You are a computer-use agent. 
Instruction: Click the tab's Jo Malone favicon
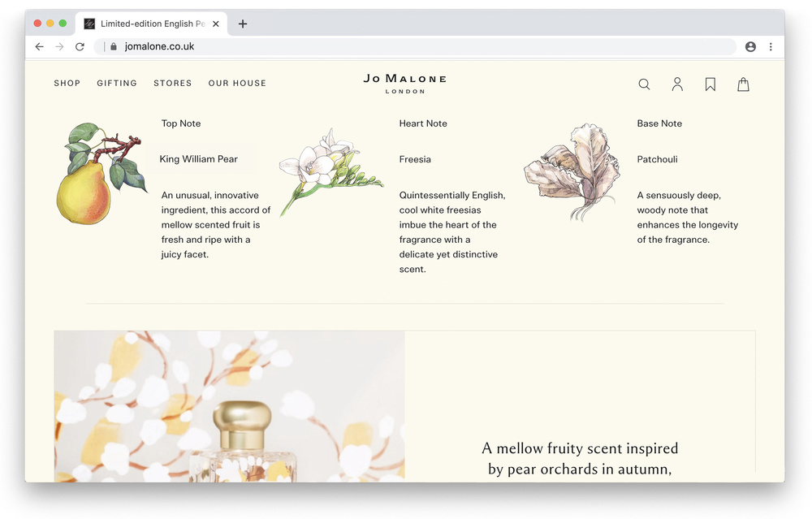pos(89,24)
